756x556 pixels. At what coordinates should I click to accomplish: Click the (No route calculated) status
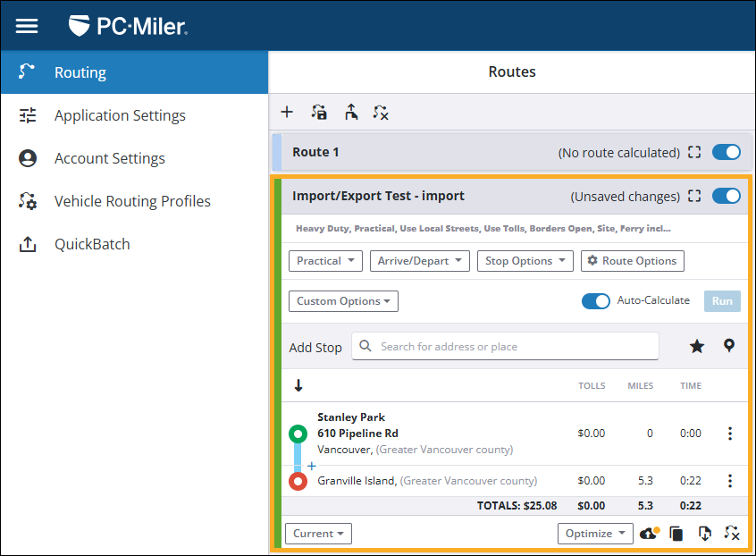[618, 153]
